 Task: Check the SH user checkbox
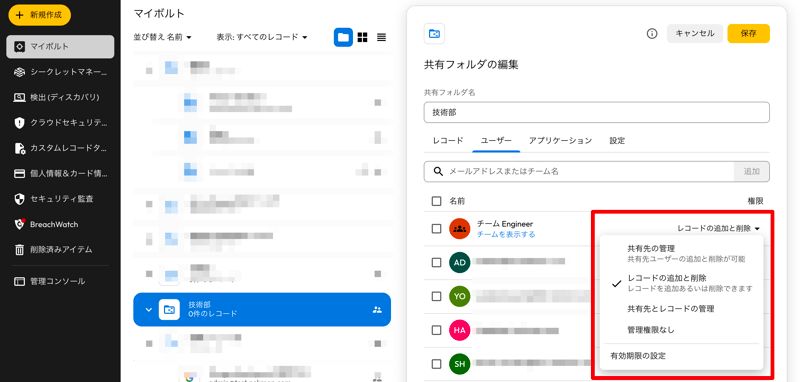click(x=436, y=364)
